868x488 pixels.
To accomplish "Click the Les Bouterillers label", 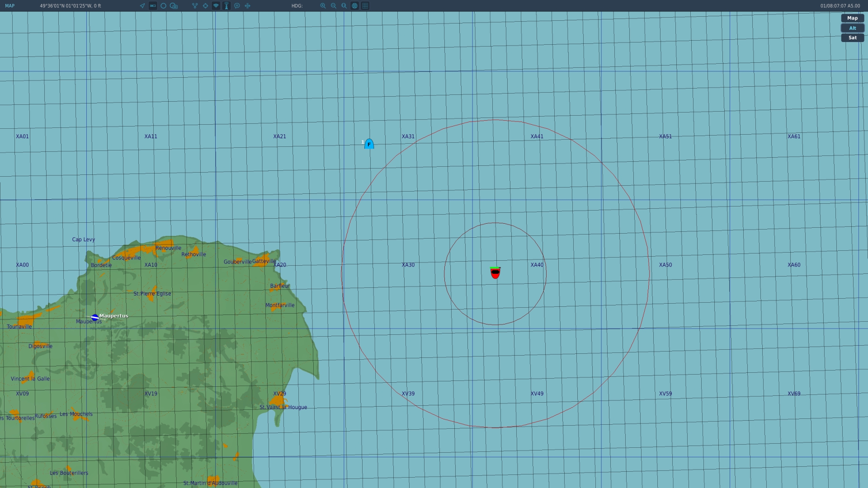I will click(x=69, y=473).
